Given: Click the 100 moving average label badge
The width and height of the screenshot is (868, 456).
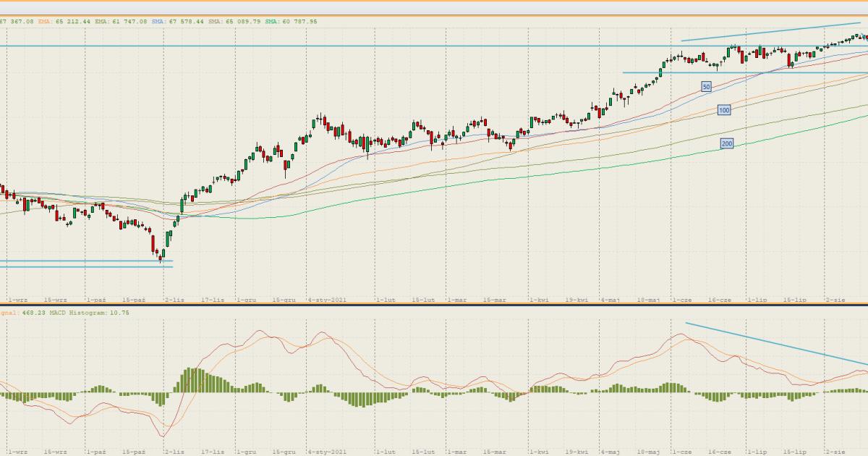Looking at the screenshot, I should (x=724, y=110).
